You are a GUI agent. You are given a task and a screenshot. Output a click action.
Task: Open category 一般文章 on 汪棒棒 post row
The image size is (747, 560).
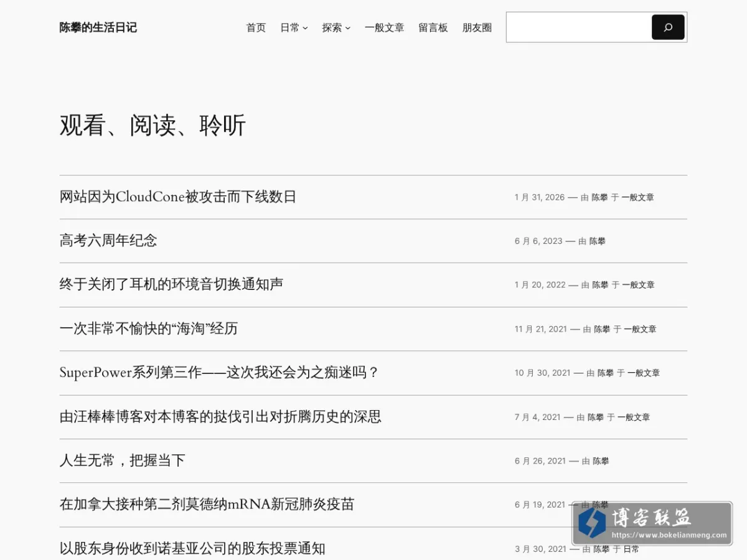634,417
